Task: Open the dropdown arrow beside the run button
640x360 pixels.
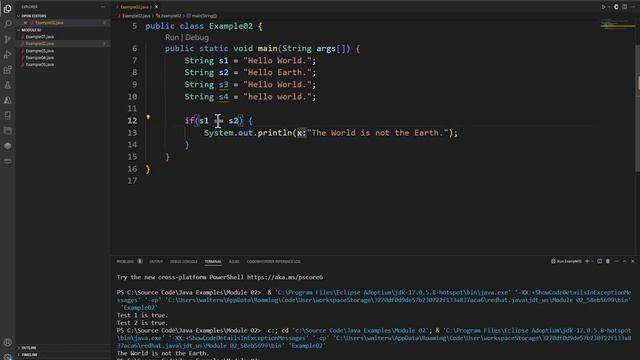Action: coord(609,7)
